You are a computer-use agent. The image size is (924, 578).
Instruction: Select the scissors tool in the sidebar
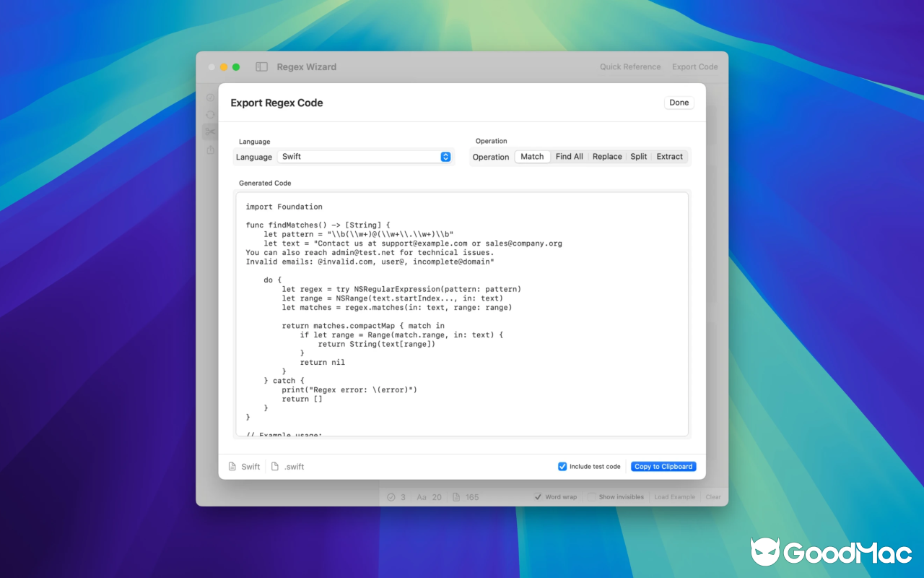click(x=210, y=131)
